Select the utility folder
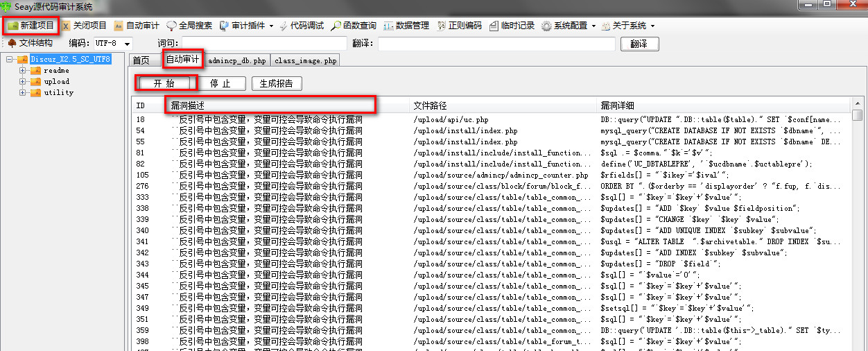Viewport: 868px width, 351px height. (58, 92)
